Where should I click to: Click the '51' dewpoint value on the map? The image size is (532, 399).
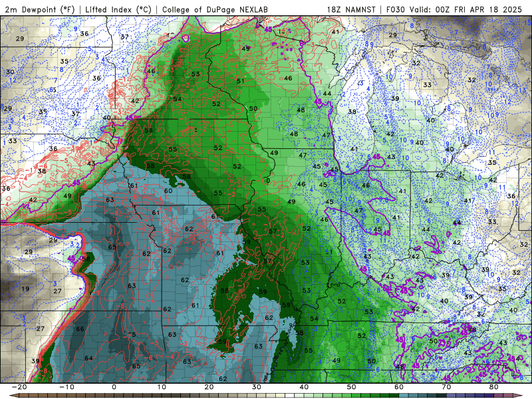240,80
